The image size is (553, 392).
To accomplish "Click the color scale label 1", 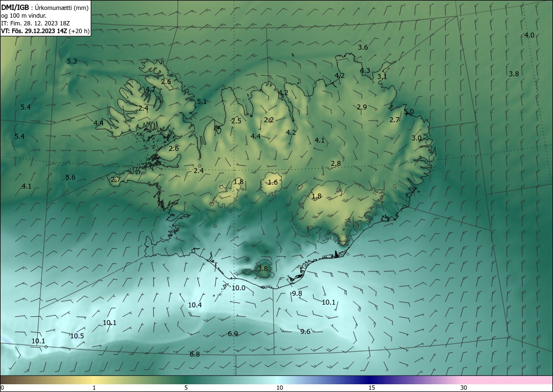I will click(94, 388).
